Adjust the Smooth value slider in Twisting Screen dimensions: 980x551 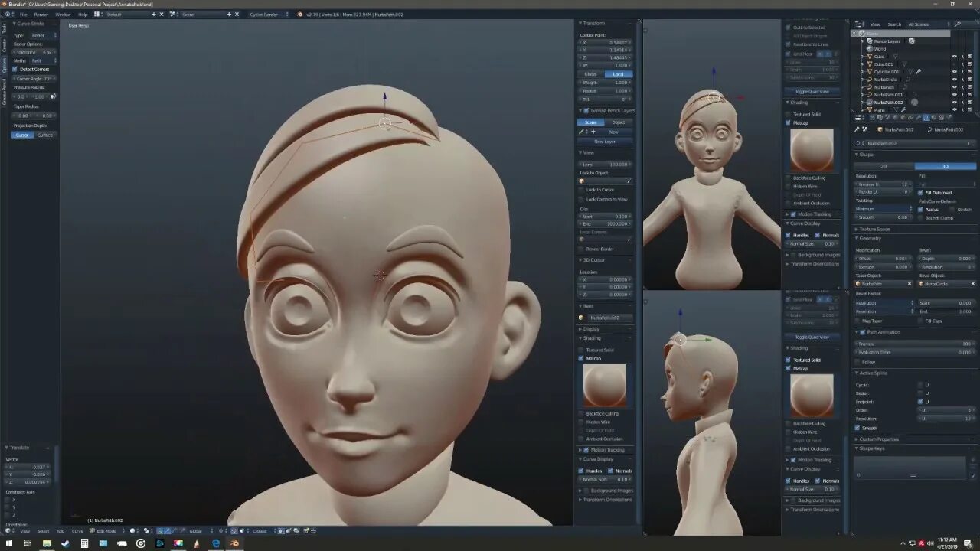pos(883,217)
